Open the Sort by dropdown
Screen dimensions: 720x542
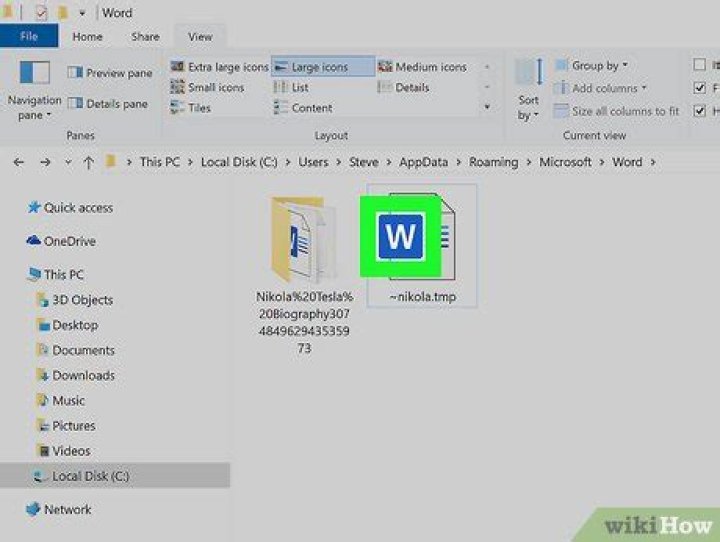(x=528, y=107)
